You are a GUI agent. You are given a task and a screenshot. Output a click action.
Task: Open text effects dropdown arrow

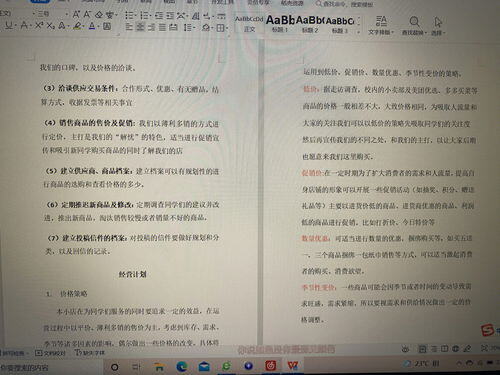[68, 26]
